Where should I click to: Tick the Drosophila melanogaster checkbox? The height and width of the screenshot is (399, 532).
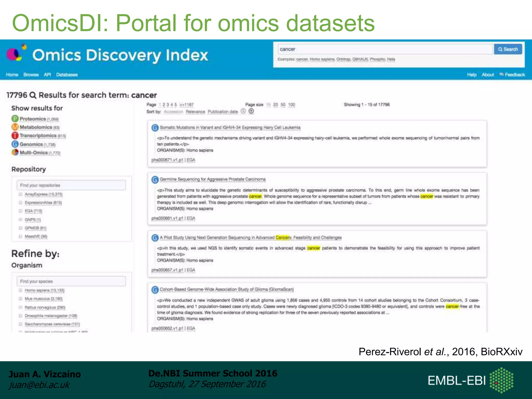(x=20, y=316)
